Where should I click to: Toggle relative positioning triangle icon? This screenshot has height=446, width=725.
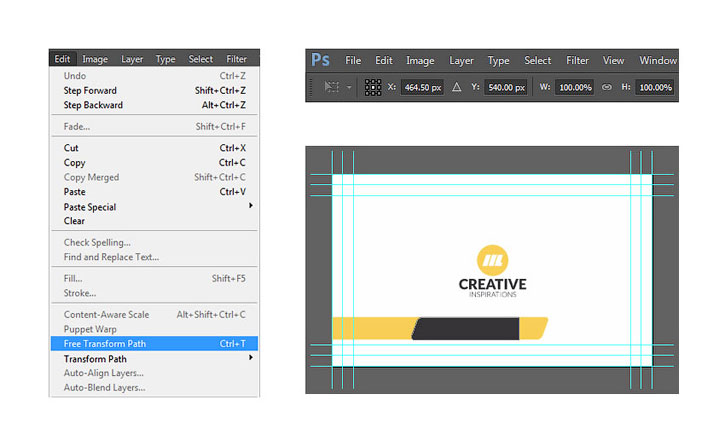pyautogui.click(x=456, y=87)
